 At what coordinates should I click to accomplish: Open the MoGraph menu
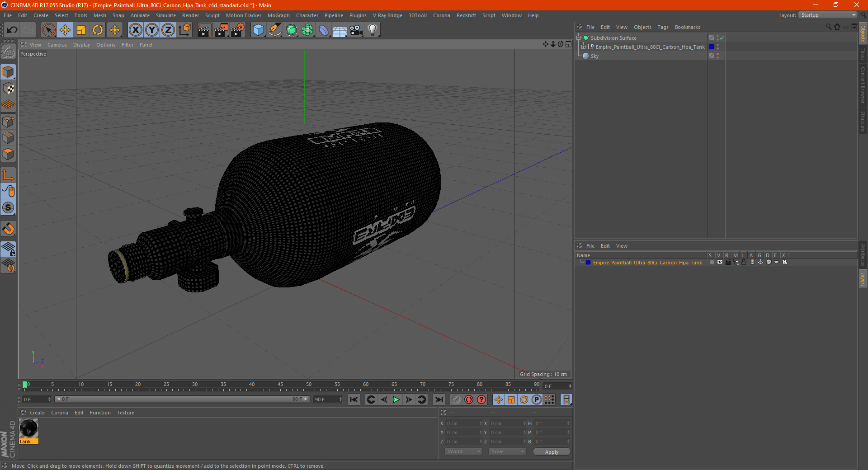click(278, 15)
